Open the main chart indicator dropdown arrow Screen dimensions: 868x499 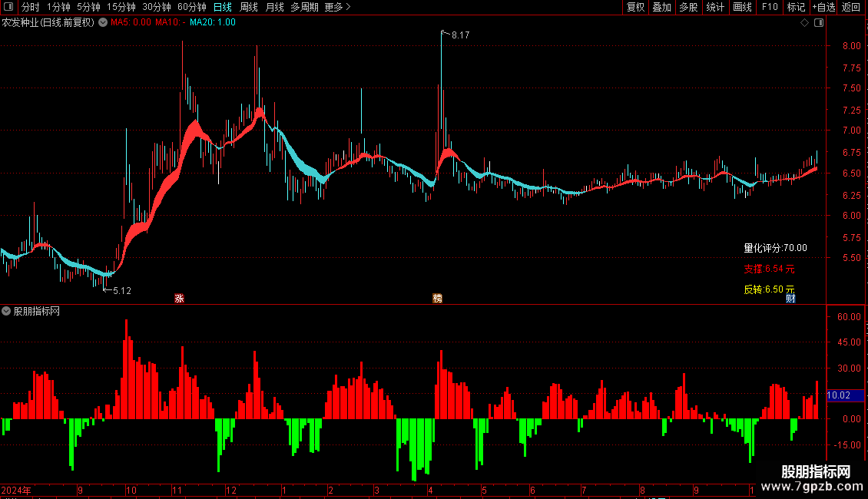(x=103, y=23)
